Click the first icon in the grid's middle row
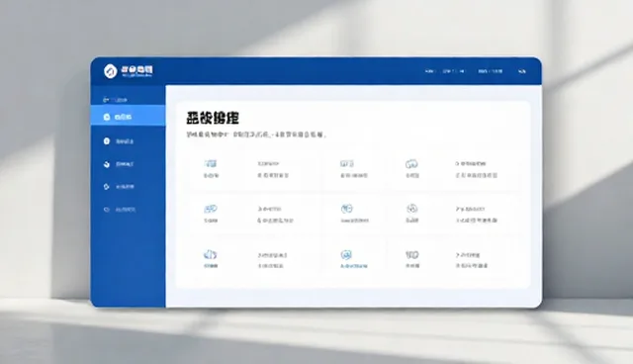Image resolution: width=633 pixels, height=364 pixels. pyautogui.click(x=211, y=209)
